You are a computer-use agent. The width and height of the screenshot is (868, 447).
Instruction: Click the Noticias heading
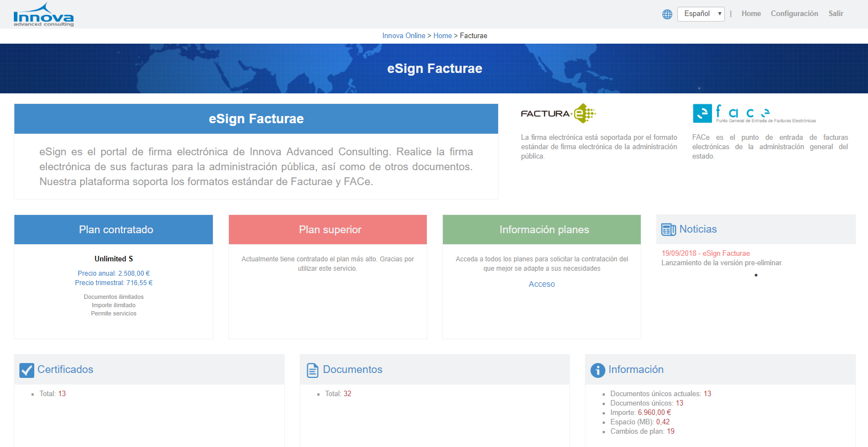click(698, 229)
